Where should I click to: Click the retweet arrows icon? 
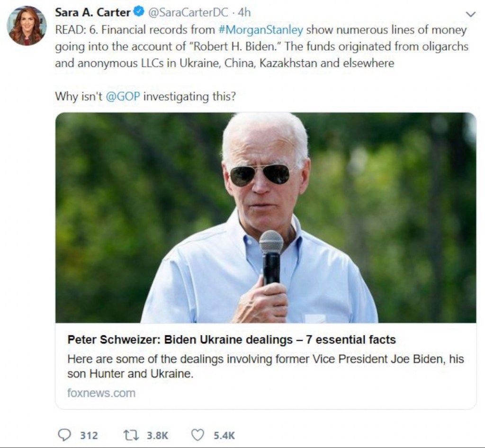tap(130, 435)
